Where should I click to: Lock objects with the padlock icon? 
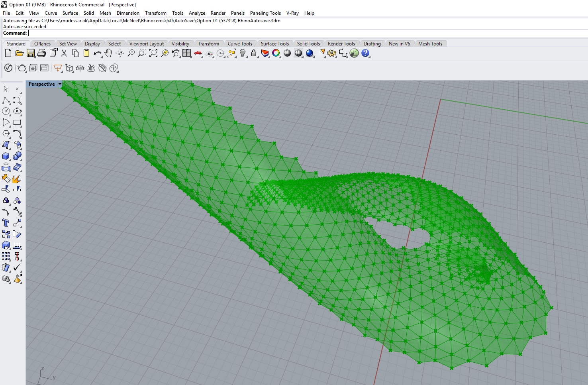(254, 53)
